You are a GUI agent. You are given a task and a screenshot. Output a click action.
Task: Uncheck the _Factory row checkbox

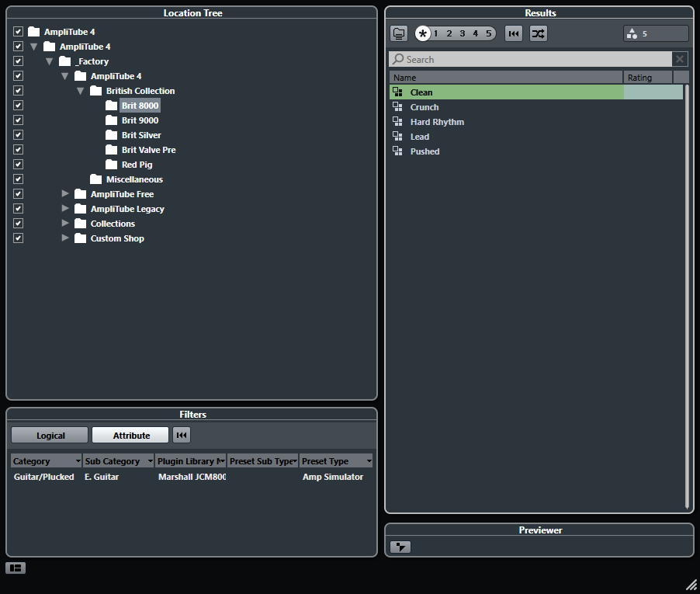(x=19, y=61)
